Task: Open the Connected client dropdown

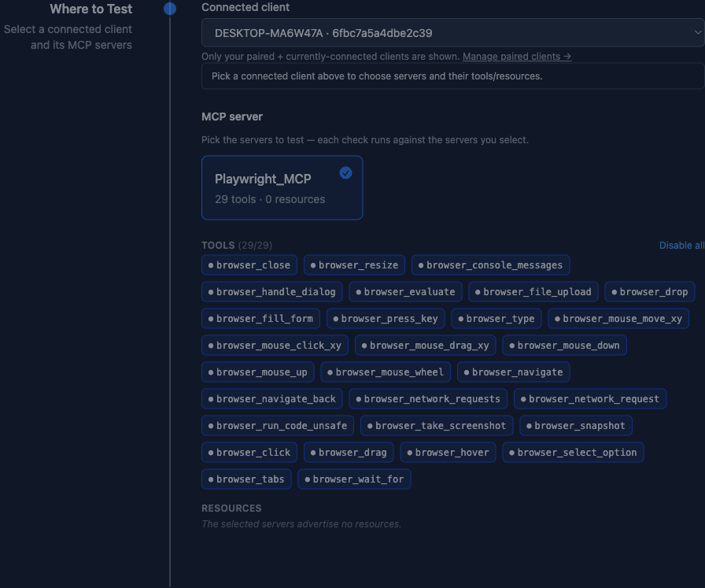Action: coord(452,33)
